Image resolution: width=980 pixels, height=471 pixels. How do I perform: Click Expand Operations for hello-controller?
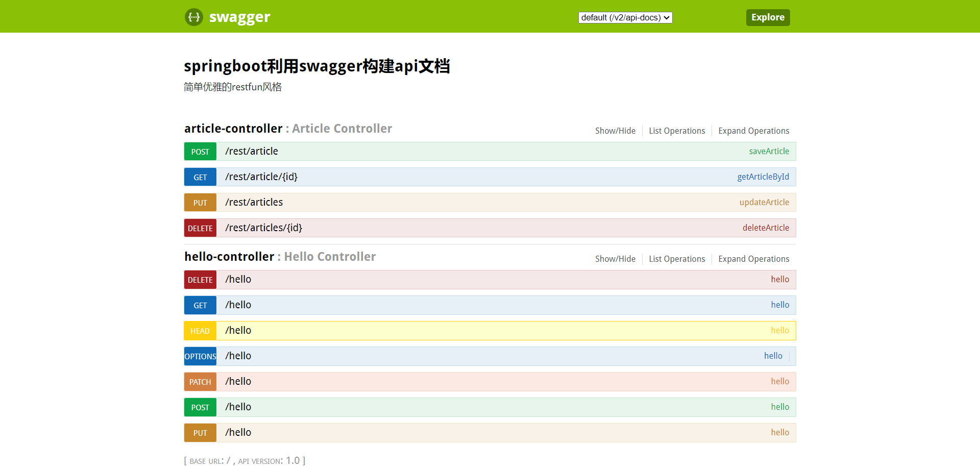(x=753, y=259)
